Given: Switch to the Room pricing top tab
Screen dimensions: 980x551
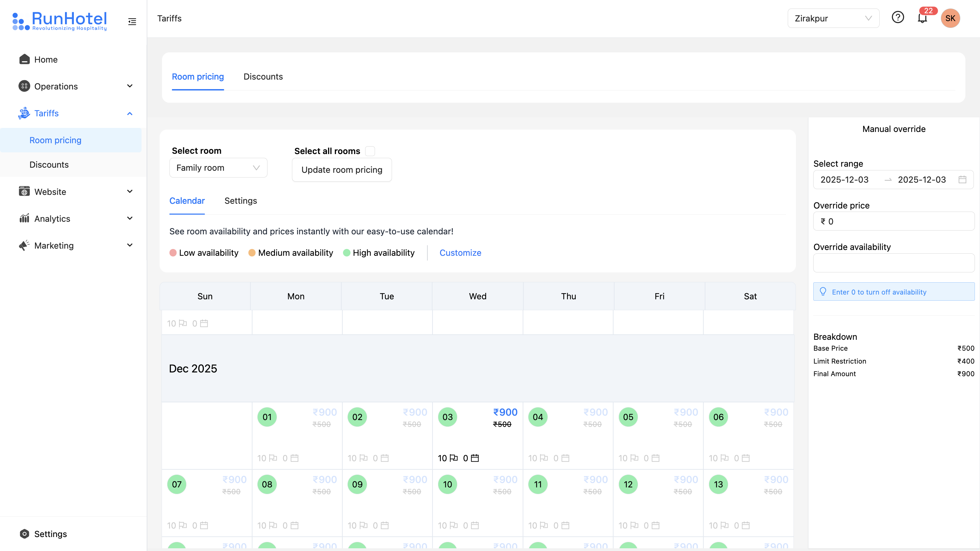Looking at the screenshot, I should pos(198,77).
